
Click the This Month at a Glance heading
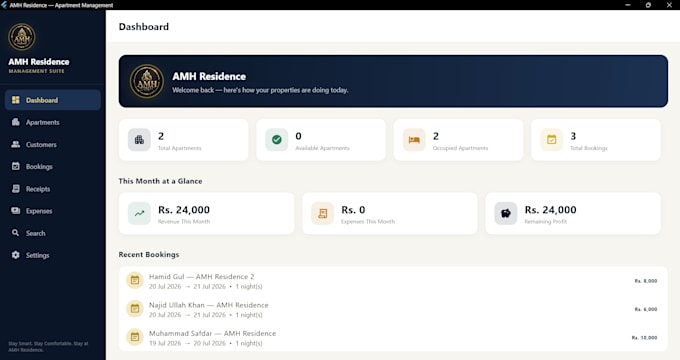tap(160, 181)
